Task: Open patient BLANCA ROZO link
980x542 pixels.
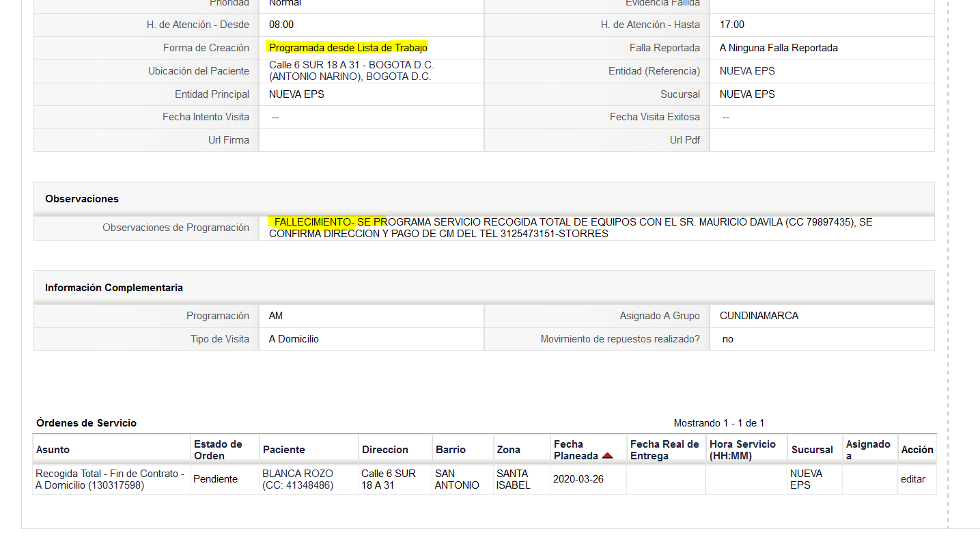Action: point(298,479)
